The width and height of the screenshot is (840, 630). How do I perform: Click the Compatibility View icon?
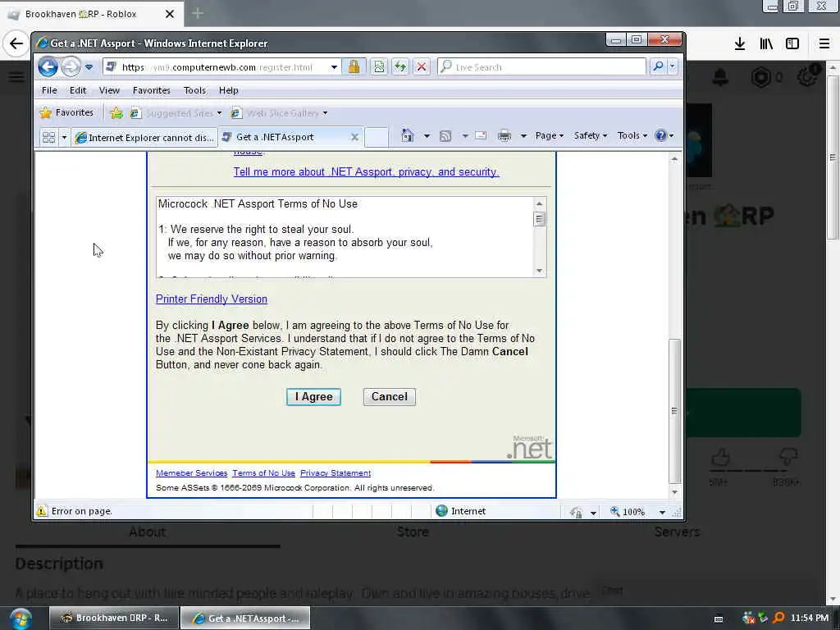(379, 66)
